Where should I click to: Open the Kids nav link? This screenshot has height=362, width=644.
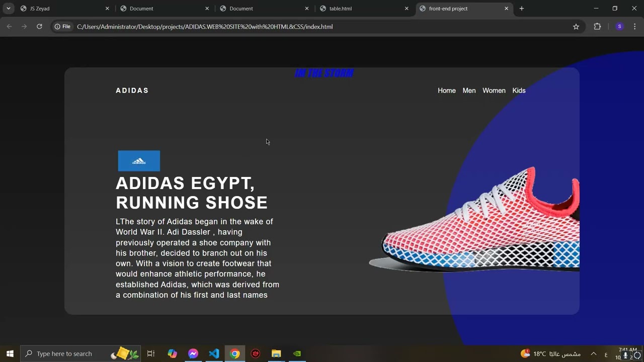click(x=519, y=90)
